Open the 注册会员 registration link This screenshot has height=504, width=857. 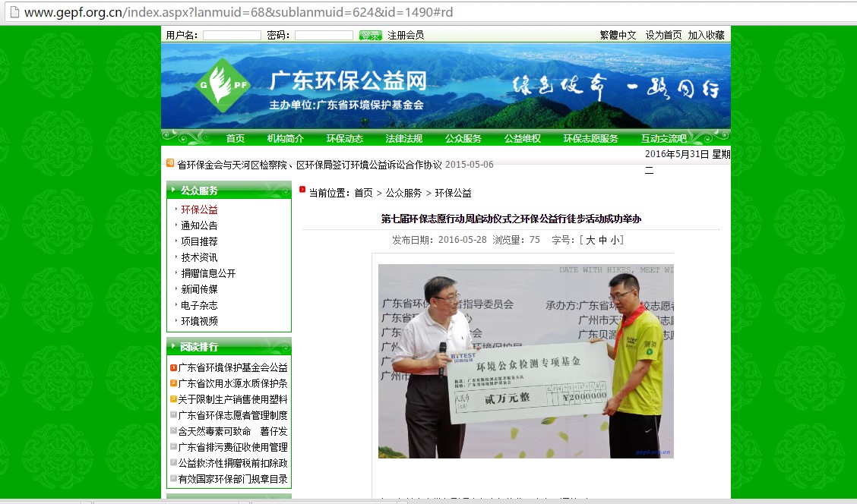406,35
